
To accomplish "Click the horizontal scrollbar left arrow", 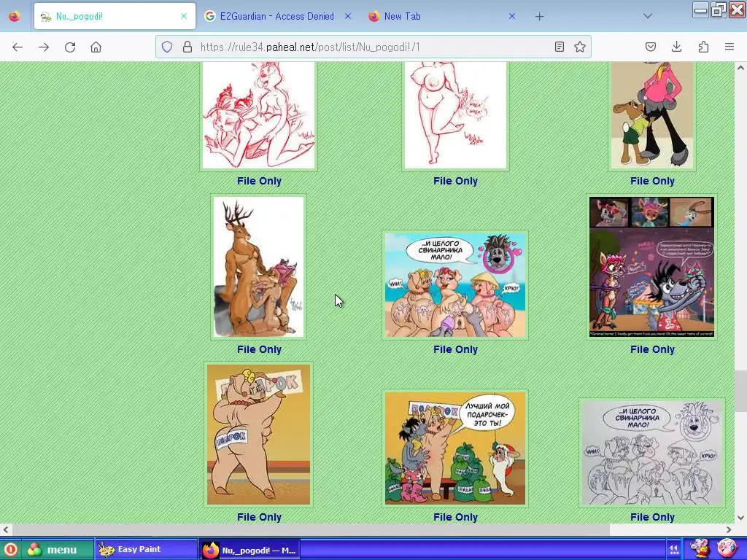I will pyautogui.click(x=6, y=529).
